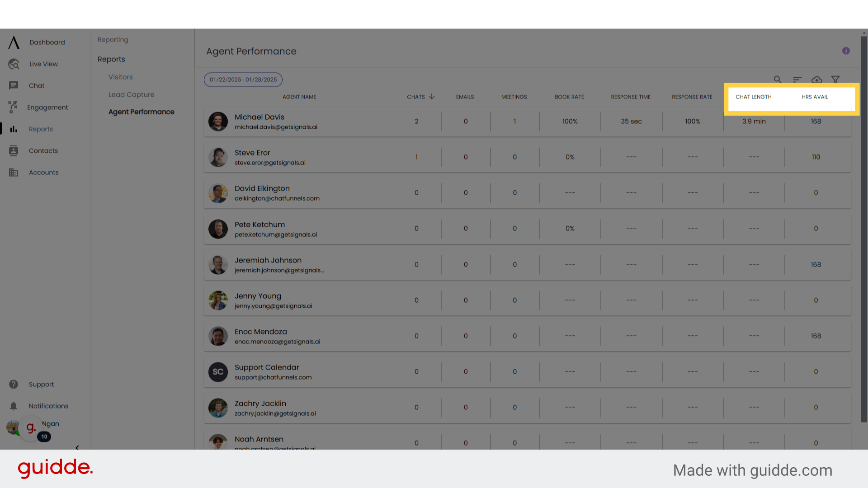Image resolution: width=868 pixels, height=488 pixels.
Task: Open the Support help icon
Action: coord(14,385)
